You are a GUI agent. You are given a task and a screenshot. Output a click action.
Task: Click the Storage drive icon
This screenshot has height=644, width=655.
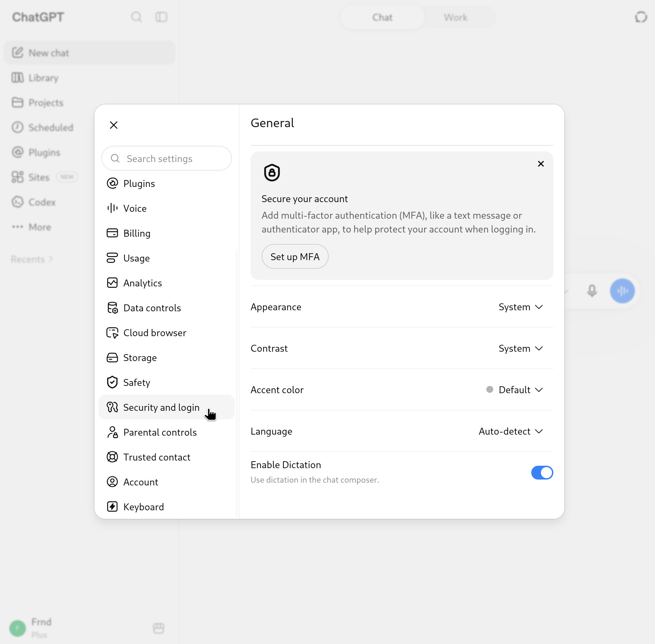[x=112, y=358]
